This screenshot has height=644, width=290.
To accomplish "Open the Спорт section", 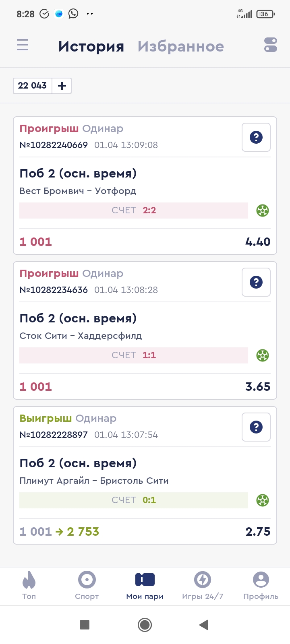I will (x=87, y=585).
